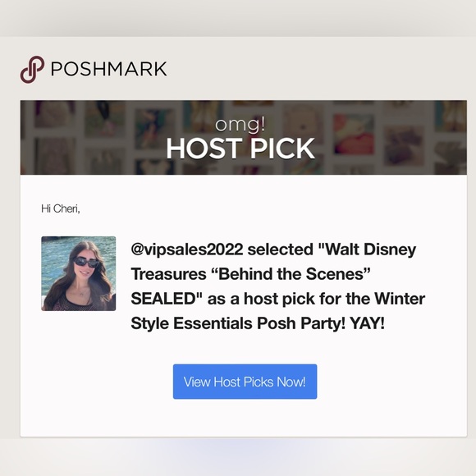Click the blurred thumbnail at banner's far left top
The width and height of the screenshot is (476, 476).
(x=55, y=113)
